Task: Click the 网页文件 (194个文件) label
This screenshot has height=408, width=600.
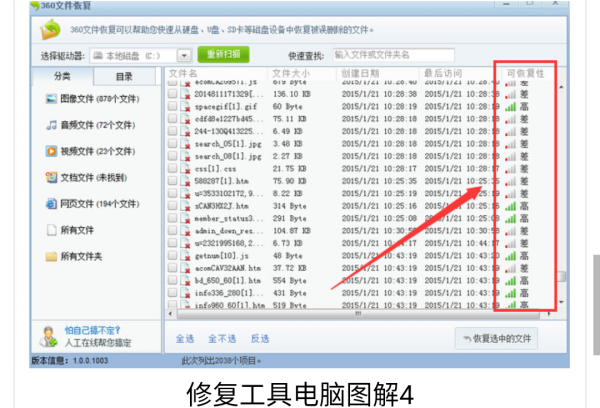Action: 99,204
